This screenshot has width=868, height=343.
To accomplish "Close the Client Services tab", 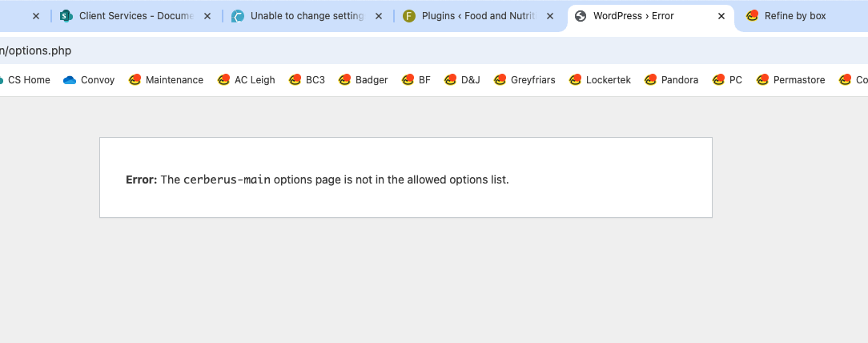I will point(207,16).
